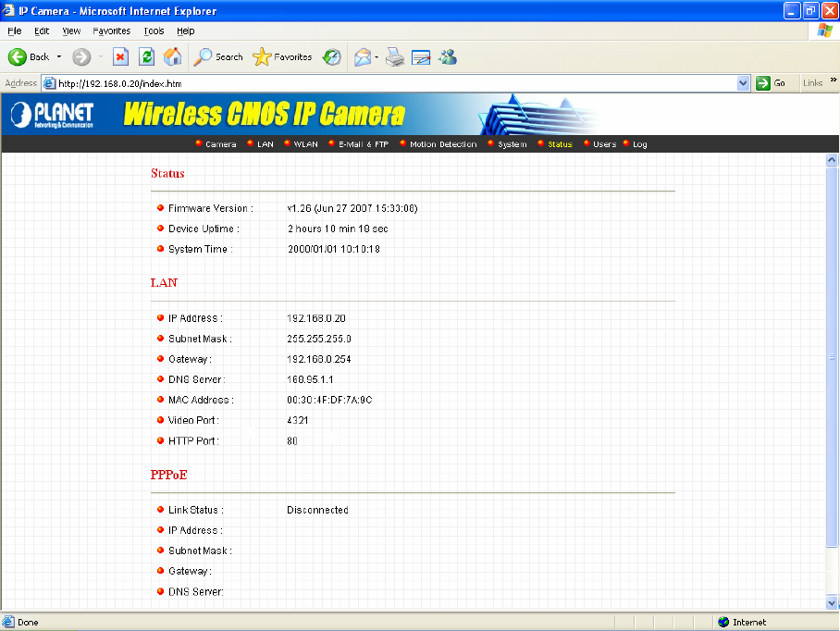Screen dimensions: 840x631
Task: Click the Messenger icon in toolbar
Action: (448, 56)
